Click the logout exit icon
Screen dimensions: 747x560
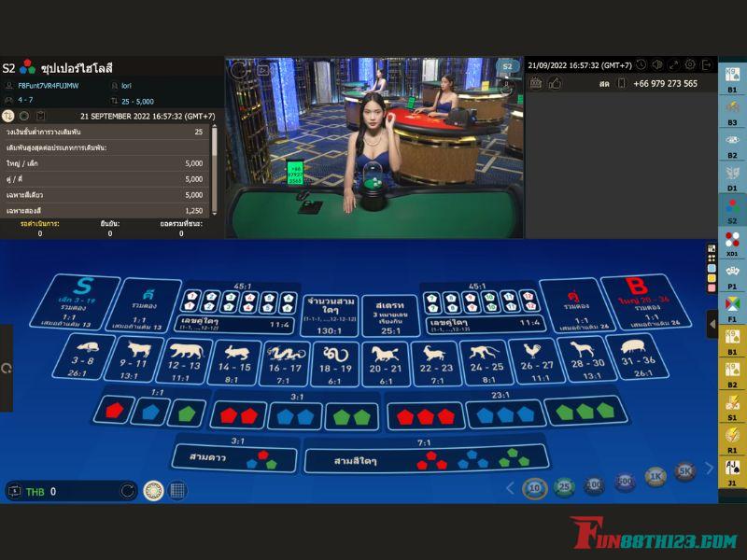(x=707, y=64)
